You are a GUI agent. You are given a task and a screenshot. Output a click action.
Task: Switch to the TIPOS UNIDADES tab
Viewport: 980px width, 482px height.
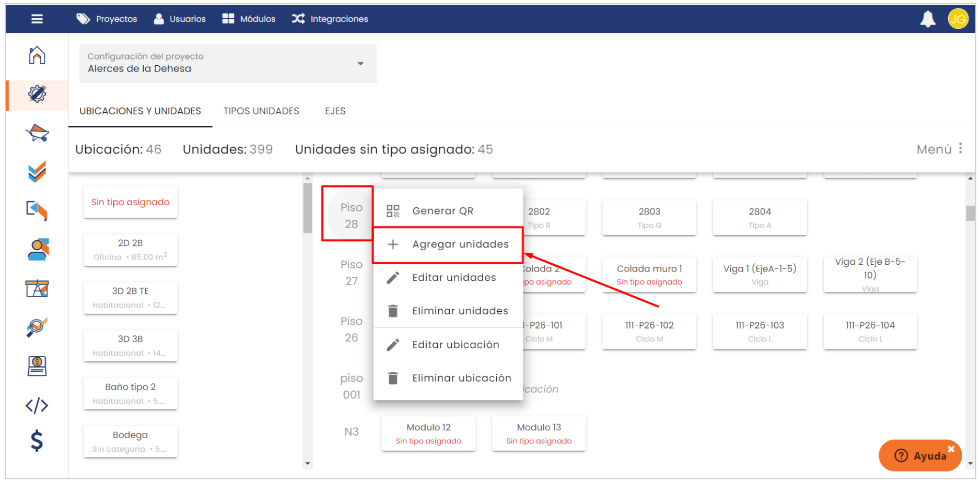[x=261, y=111]
